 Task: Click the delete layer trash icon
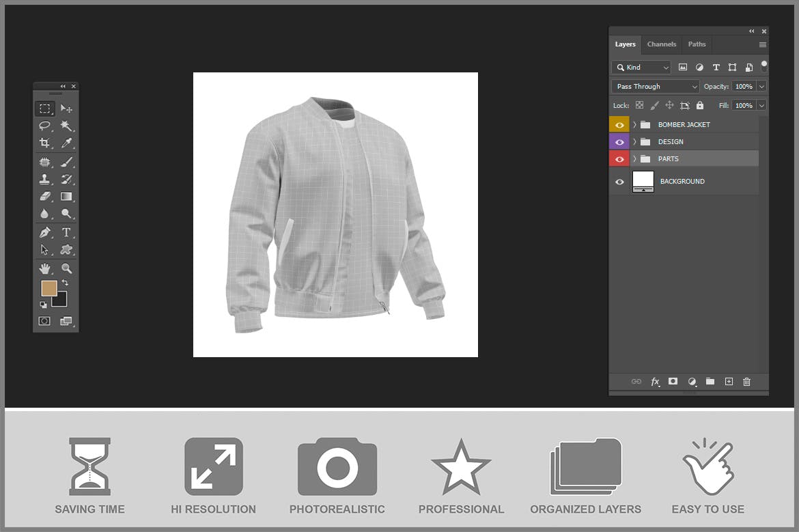[x=746, y=382]
